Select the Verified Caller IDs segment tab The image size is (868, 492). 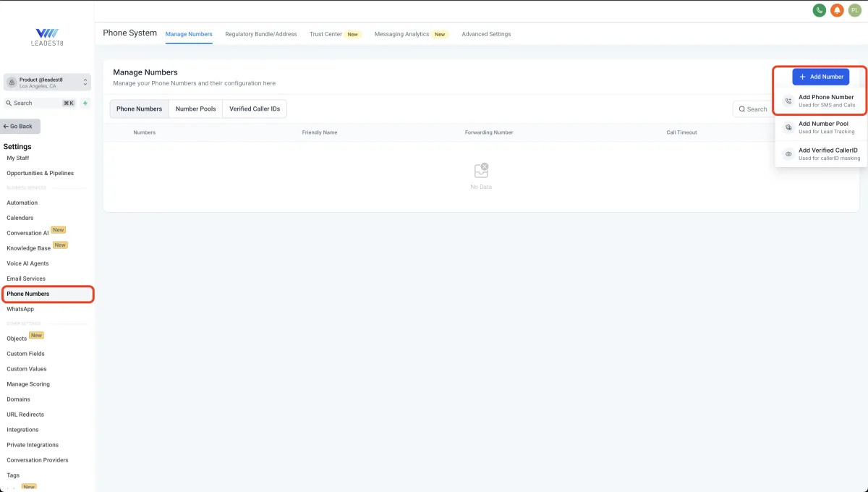coord(255,109)
